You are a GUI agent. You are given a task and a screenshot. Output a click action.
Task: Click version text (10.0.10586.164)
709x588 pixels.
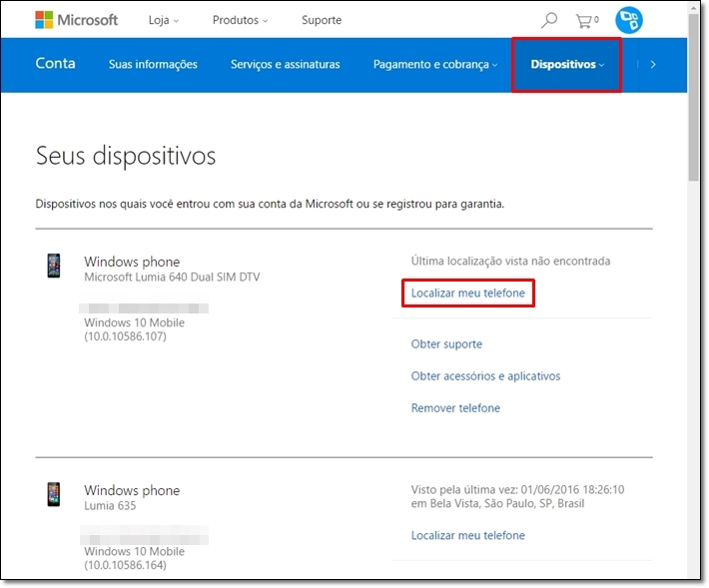tap(125, 565)
